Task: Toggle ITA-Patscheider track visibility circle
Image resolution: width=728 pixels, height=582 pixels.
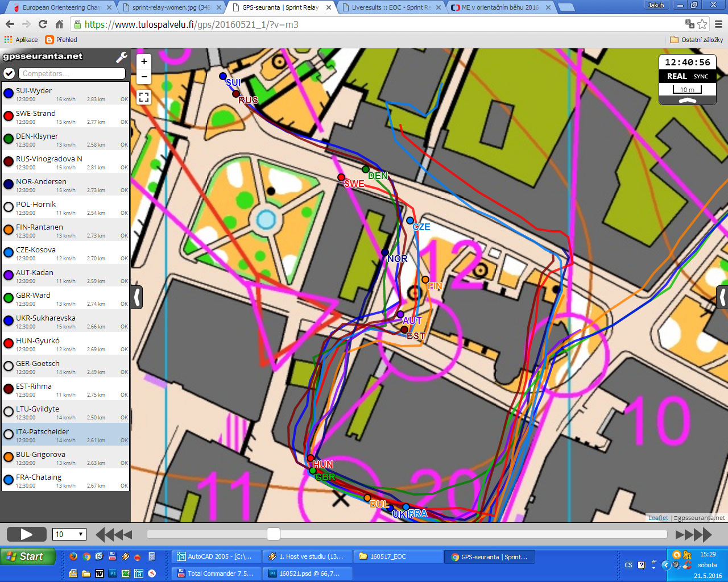Action: pyautogui.click(x=9, y=434)
